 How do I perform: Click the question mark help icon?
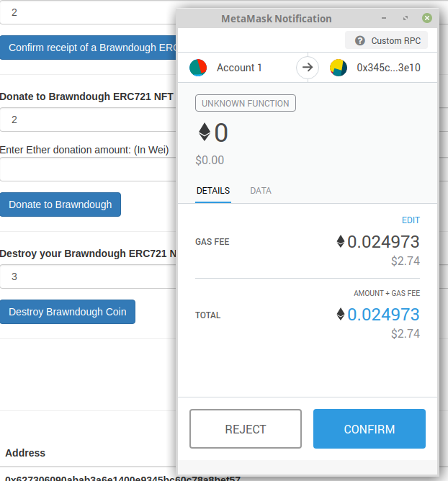coord(360,40)
